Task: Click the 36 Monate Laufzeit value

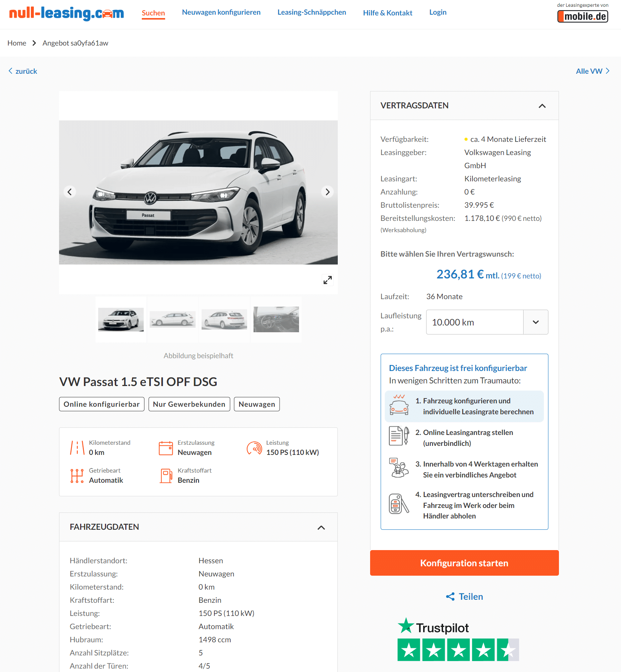Action: [444, 296]
